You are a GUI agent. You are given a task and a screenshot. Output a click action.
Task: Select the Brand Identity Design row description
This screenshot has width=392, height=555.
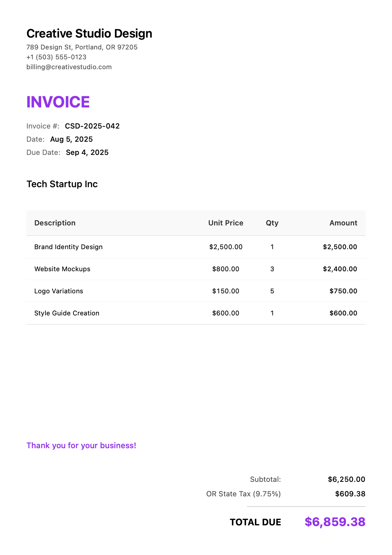pos(69,247)
